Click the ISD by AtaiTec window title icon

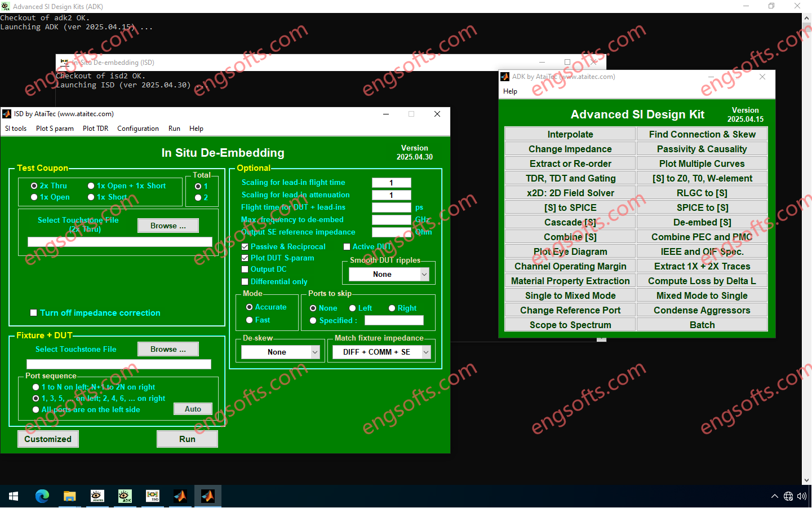7,114
